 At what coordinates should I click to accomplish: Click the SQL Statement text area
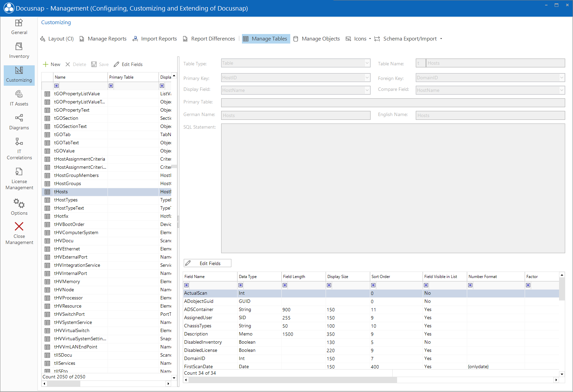coord(393,188)
